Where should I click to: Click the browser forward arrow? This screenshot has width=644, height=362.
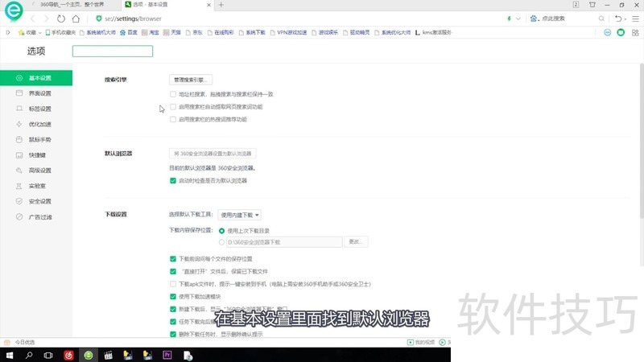(46, 19)
